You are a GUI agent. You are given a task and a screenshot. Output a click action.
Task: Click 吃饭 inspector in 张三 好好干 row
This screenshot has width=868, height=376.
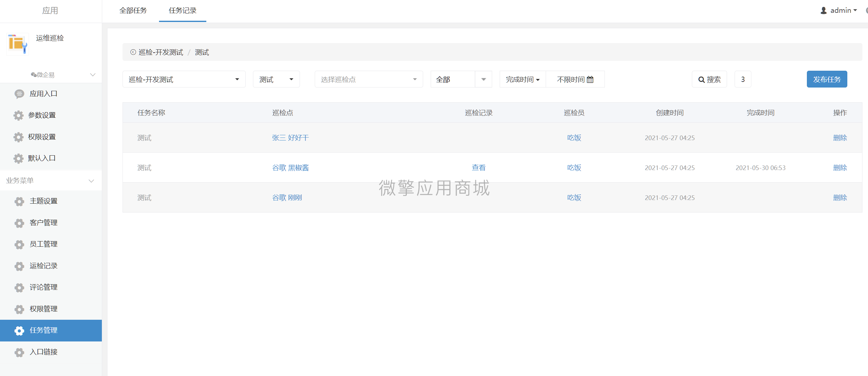point(574,138)
